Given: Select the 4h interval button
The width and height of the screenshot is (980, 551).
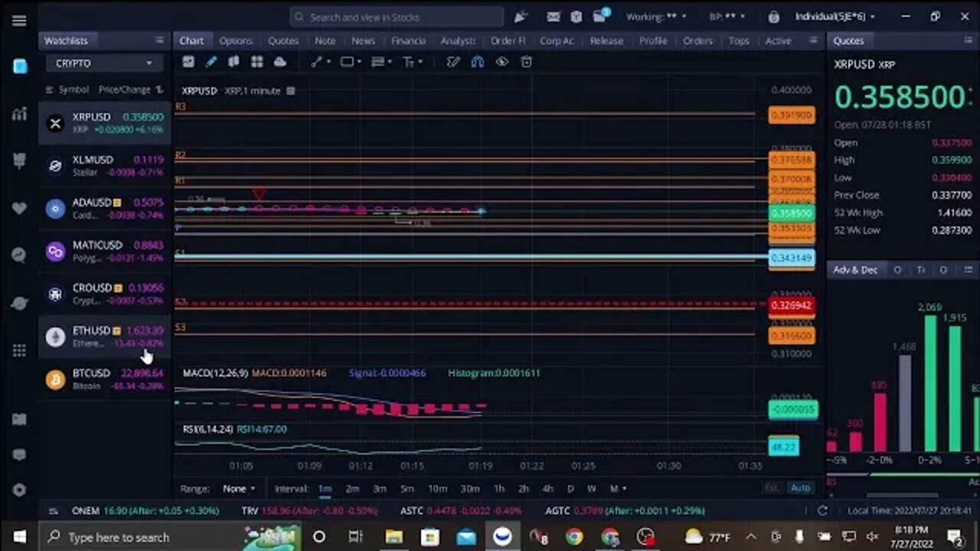Looking at the screenshot, I should (547, 488).
